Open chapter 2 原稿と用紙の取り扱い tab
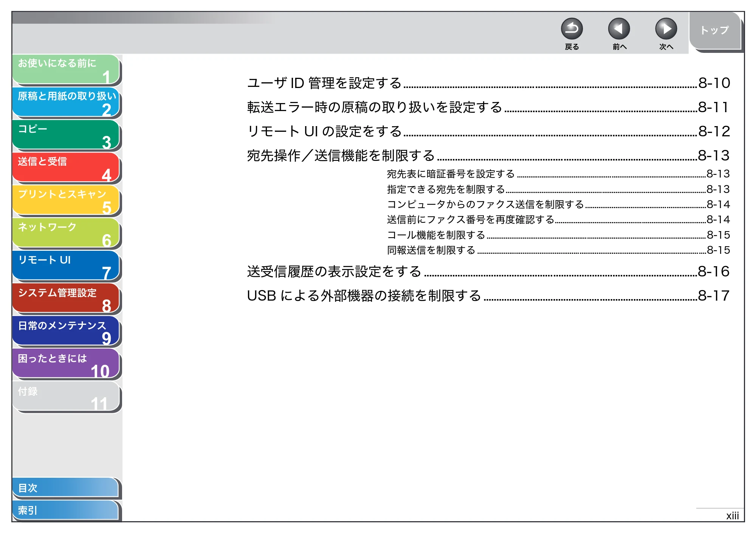 (x=66, y=102)
